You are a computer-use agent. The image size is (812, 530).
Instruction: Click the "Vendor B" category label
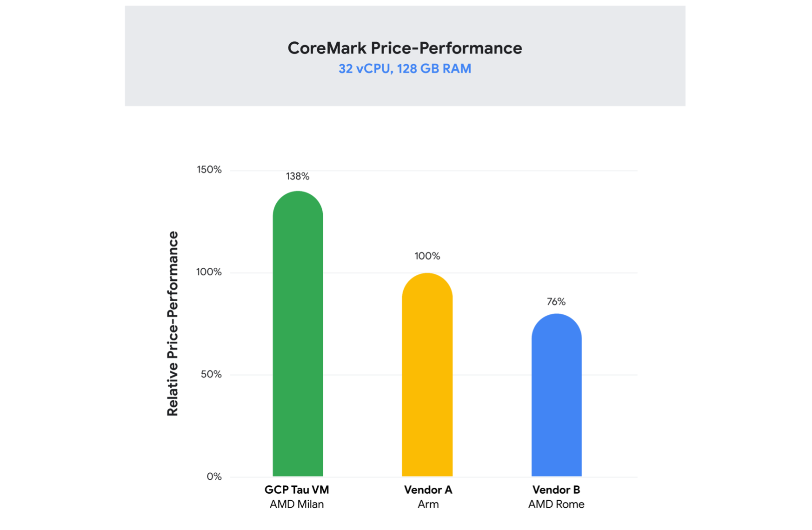(x=556, y=490)
